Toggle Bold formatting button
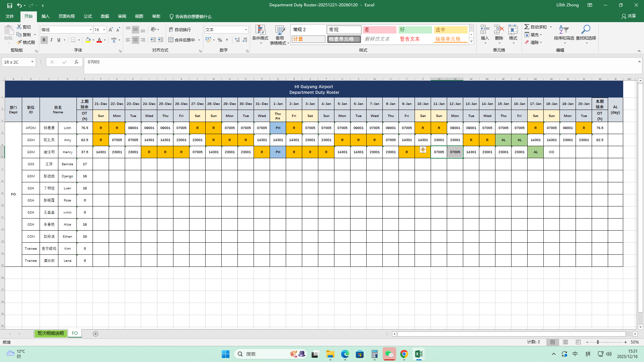644x362 pixels. pos(44,40)
